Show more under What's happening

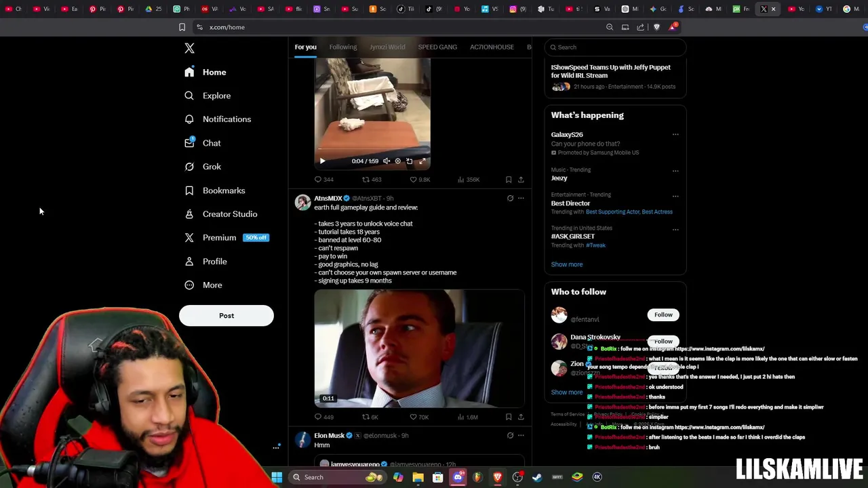tap(567, 264)
